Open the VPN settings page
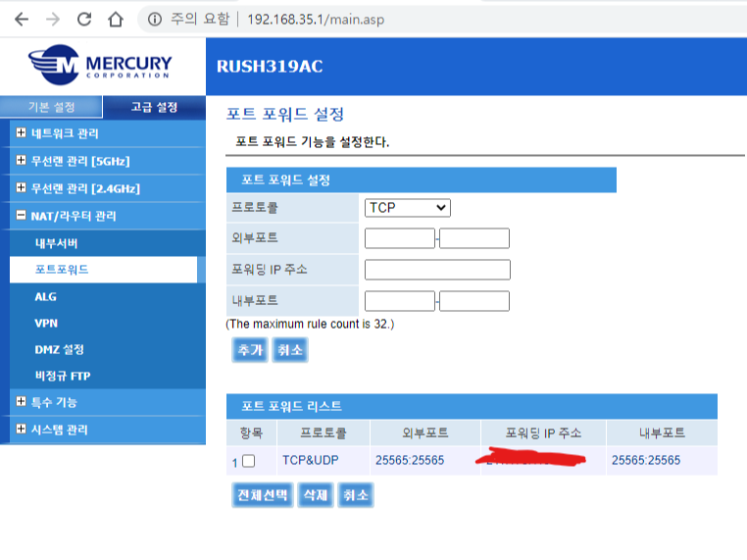 click(x=46, y=323)
